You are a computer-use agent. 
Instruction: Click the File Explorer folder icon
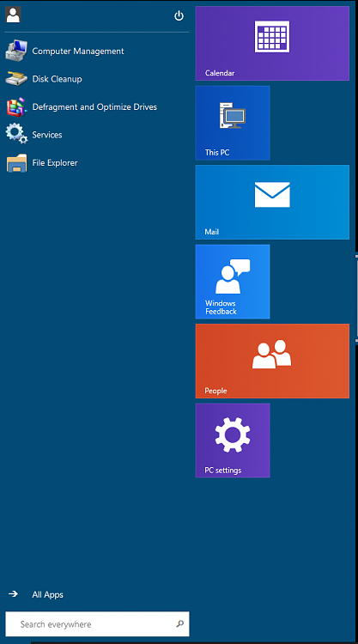pos(17,162)
